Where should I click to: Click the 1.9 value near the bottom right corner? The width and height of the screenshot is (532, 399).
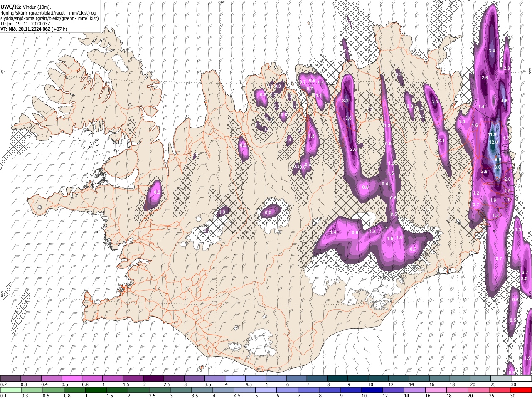pos(527,358)
